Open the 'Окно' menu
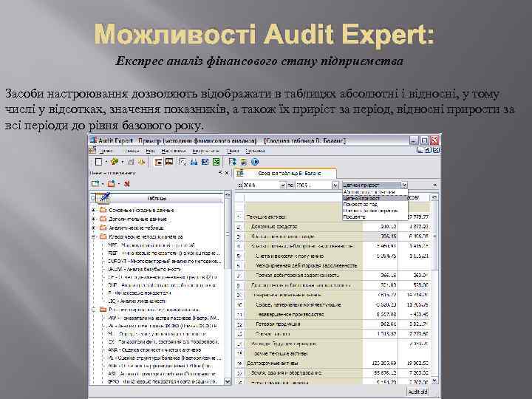Screen dimensions: 532x399 click(x=233, y=151)
